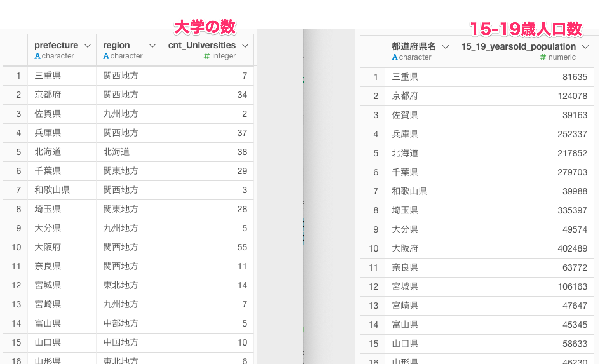Click the 三重県 cell in the prefecture column

tap(62, 76)
